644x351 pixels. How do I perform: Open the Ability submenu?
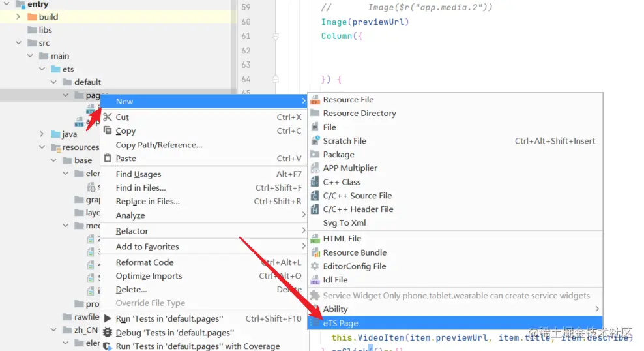coord(455,309)
